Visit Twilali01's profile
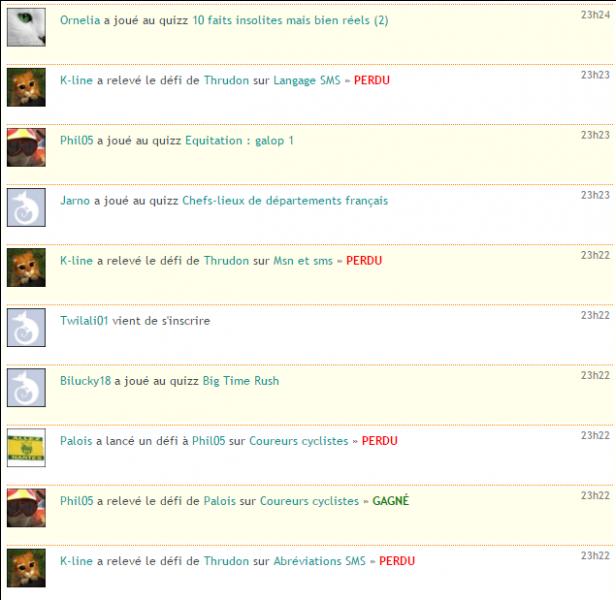The image size is (616, 600). (x=84, y=321)
